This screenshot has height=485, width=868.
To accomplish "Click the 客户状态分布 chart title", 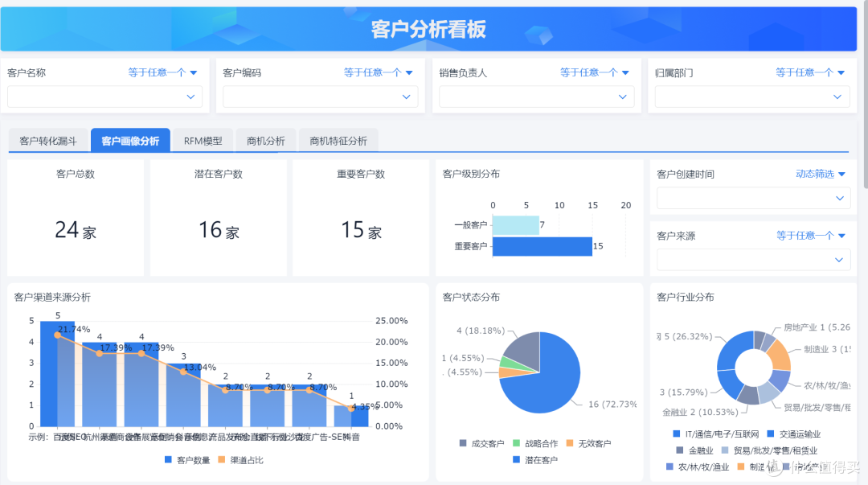I will [471, 298].
